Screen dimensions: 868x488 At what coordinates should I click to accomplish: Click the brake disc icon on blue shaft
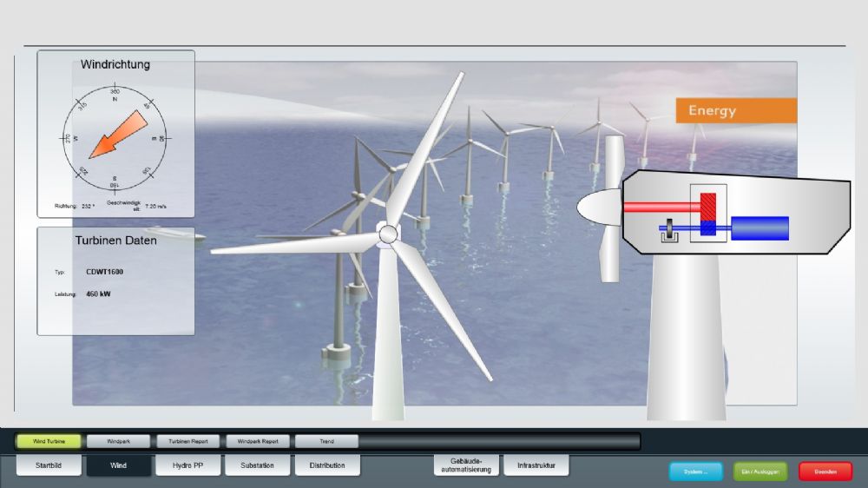click(x=670, y=230)
